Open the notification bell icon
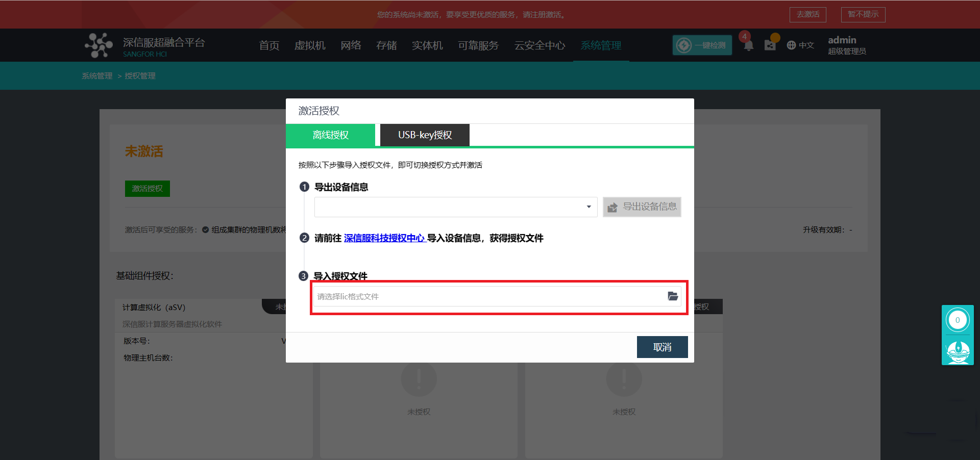Viewport: 980px width, 460px height. (748, 45)
